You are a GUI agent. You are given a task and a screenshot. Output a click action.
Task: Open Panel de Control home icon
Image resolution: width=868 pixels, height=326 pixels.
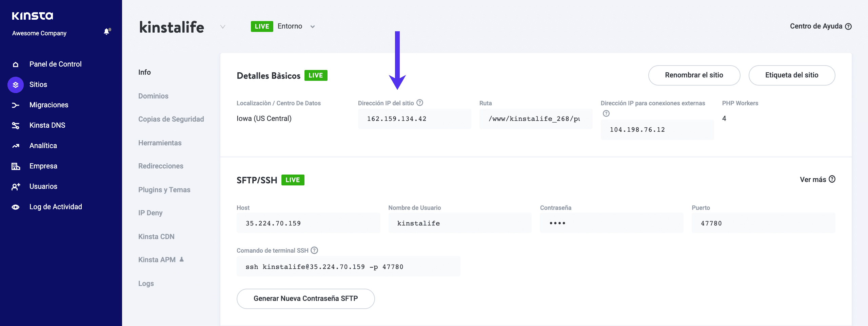click(x=16, y=64)
